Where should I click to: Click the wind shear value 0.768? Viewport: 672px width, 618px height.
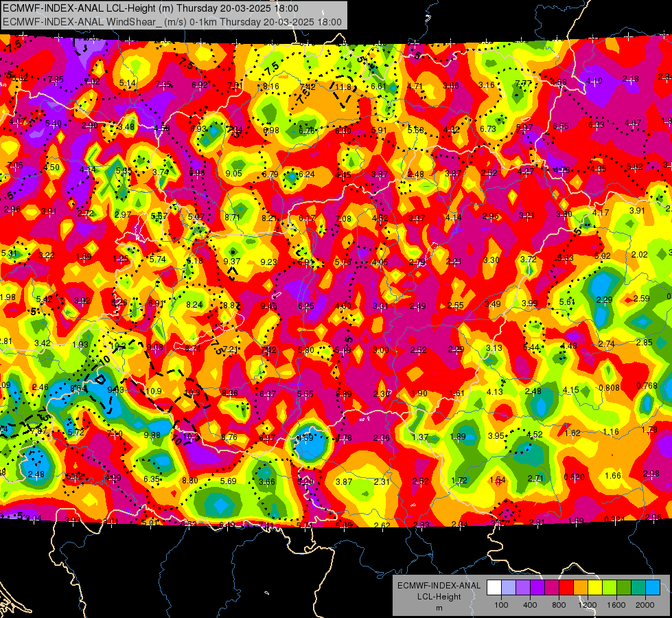647,385
